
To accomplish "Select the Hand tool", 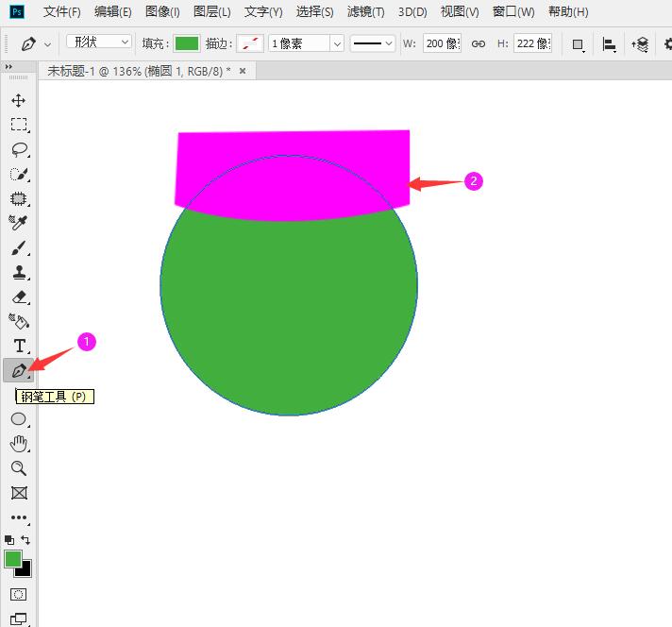I will [18, 444].
